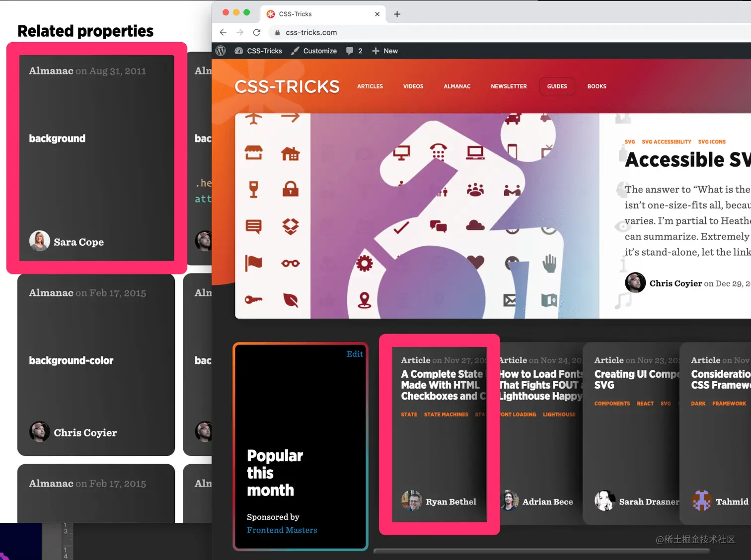
Task: Open the background almanac card title
Action: pyautogui.click(x=57, y=139)
